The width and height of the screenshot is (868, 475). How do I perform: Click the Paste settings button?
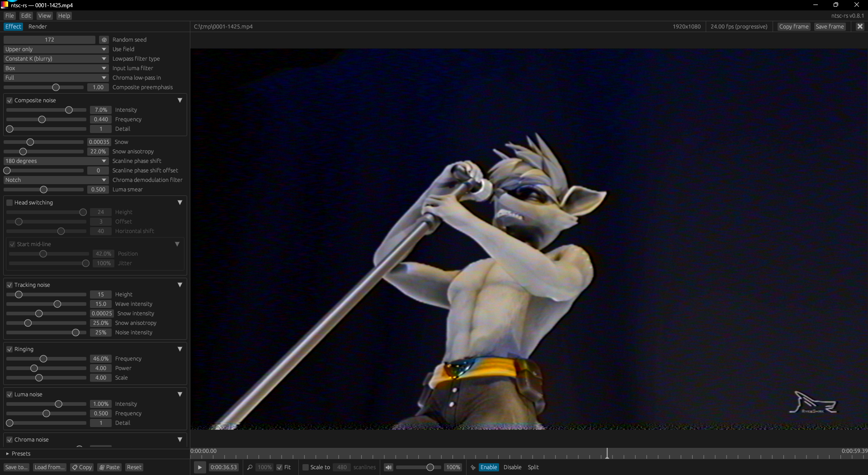pyautogui.click(x=109, y=467)
